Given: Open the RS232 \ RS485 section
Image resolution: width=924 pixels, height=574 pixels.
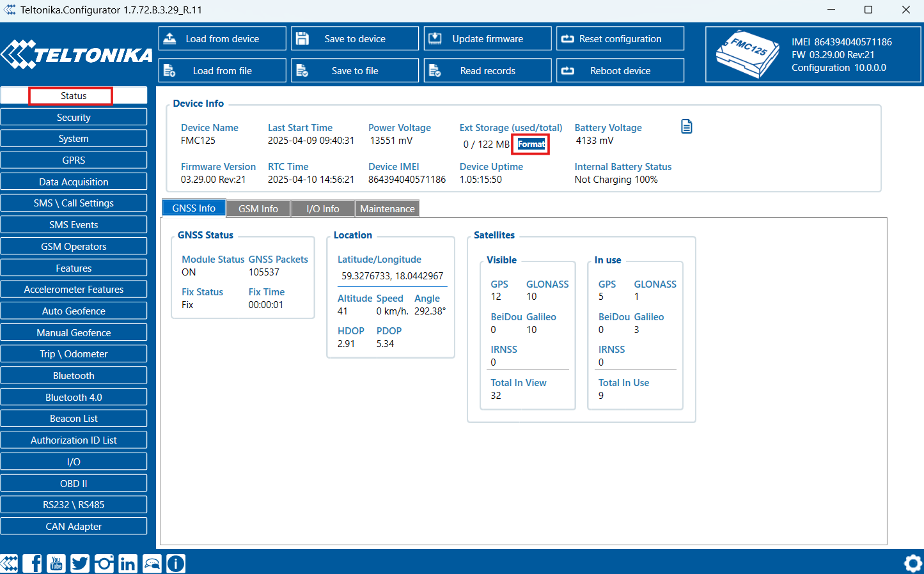Looking at the screenshot, I should click(74, 505).
